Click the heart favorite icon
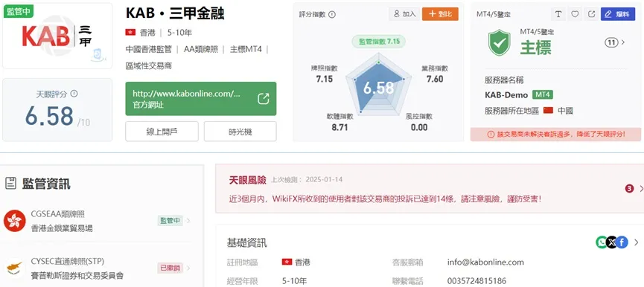The image size is (644, 287). [575, 14]
